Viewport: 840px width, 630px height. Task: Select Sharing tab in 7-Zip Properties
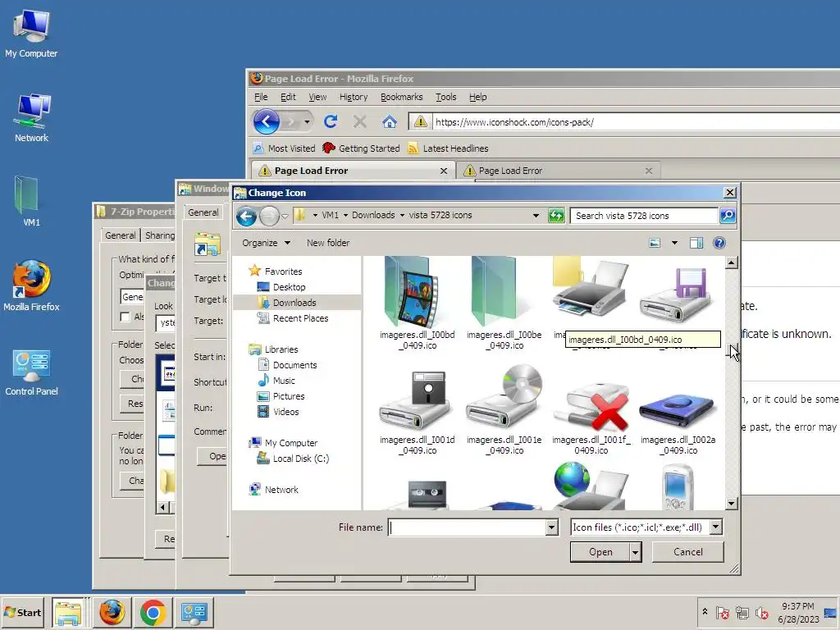pos(160,235)
